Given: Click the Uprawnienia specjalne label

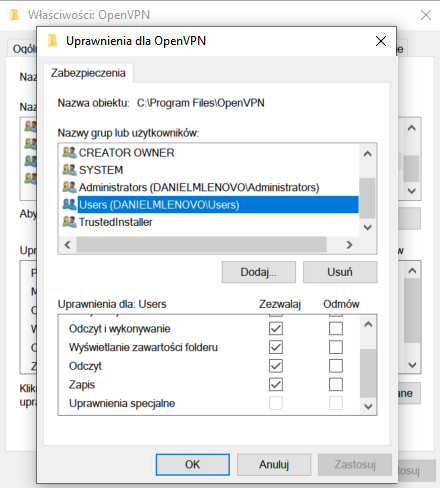Looking at the screenshot, I should pos(122,403).
